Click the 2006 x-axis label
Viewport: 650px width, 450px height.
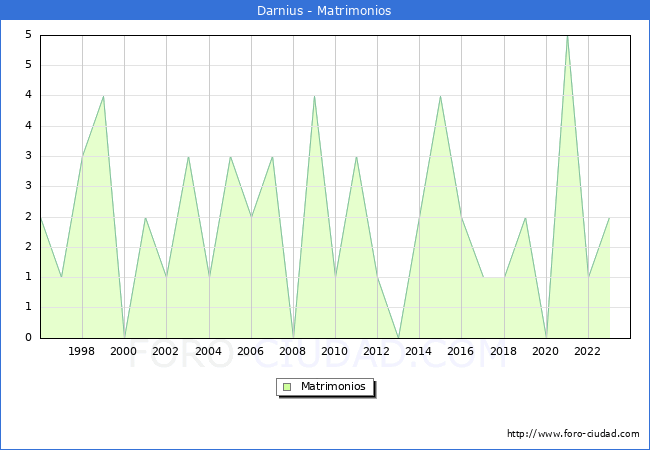pyautogui.click(x=250, y=351)
